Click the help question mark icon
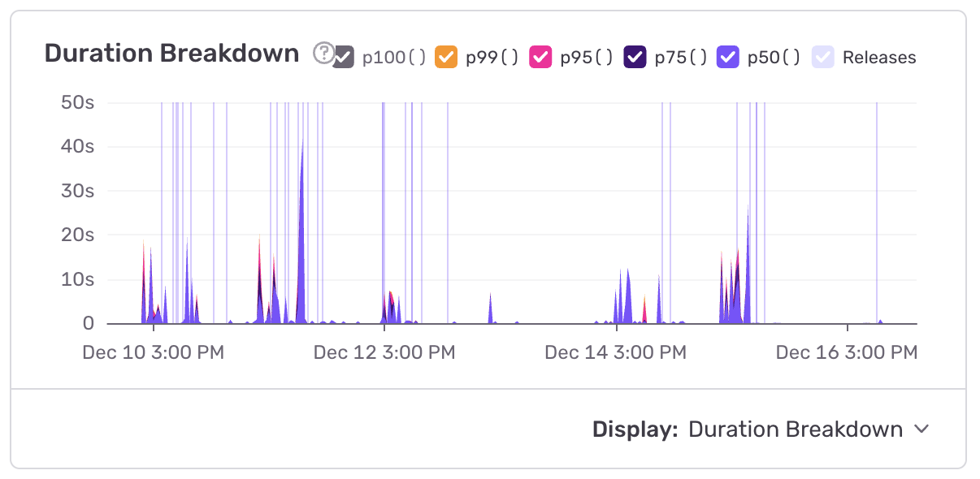Screen dimensions: 980x479 [323, 54]
